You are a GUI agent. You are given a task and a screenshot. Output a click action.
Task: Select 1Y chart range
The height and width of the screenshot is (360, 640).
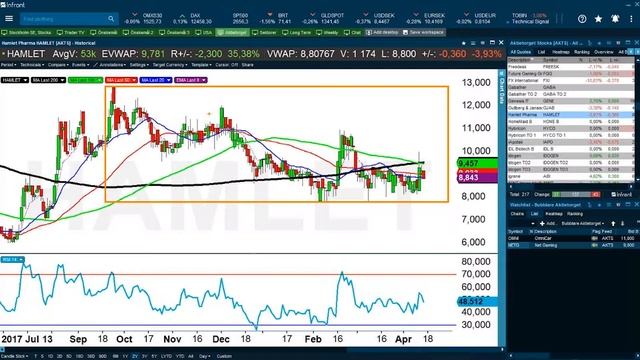pos(125,356)
